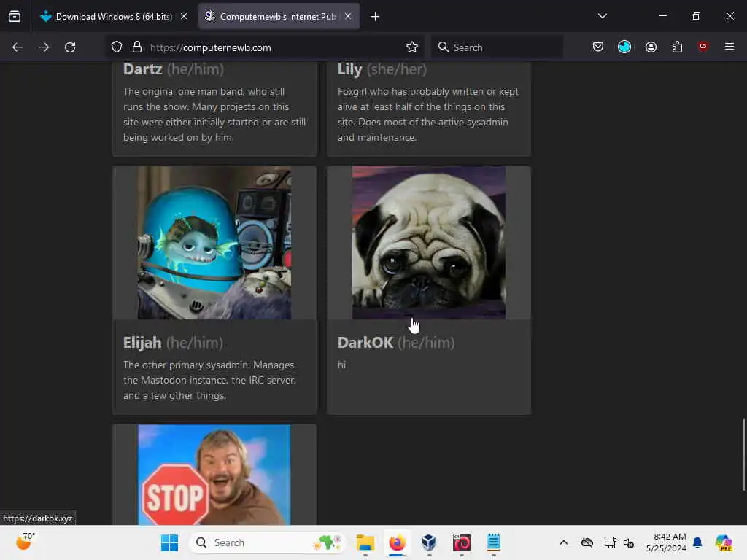View site security lock information
This screenshot has height=560, width=747.
click(x=137, y=47)
